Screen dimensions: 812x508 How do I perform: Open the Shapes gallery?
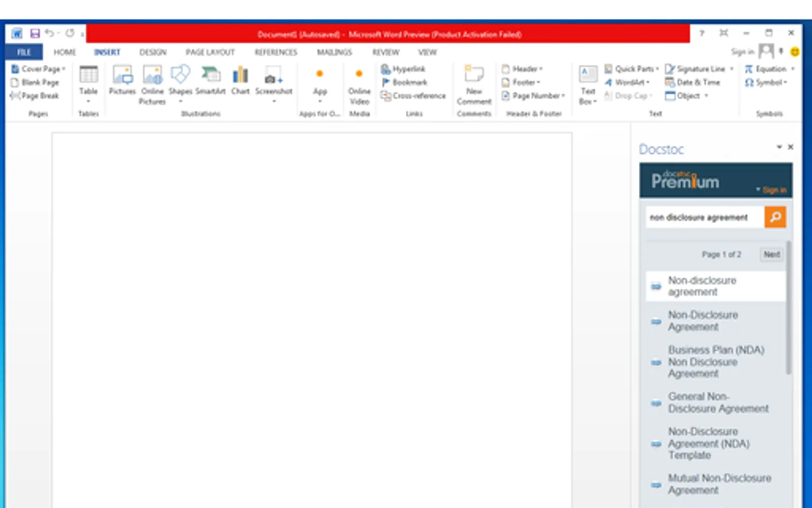(180, 84)
